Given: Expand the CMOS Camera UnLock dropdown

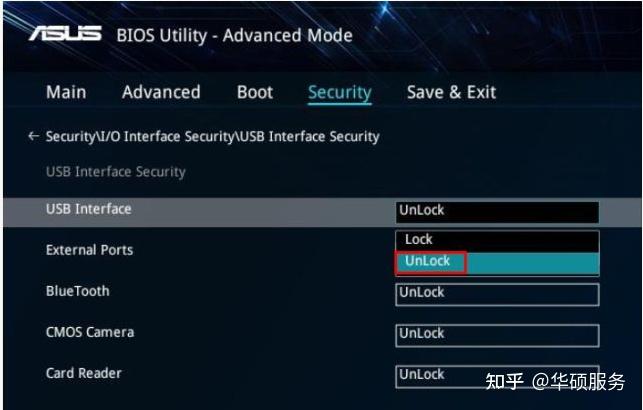Looking at the screenshot, I should [497, 334].
